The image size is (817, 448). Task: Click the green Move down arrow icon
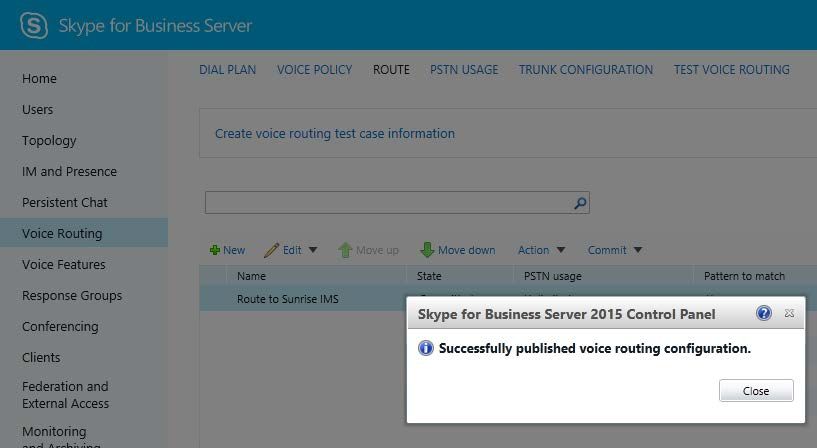tap(427, 250)
